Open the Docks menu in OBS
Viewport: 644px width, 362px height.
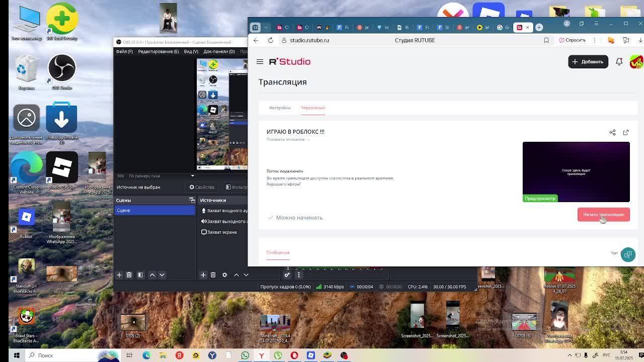click(x=219, y=51)
